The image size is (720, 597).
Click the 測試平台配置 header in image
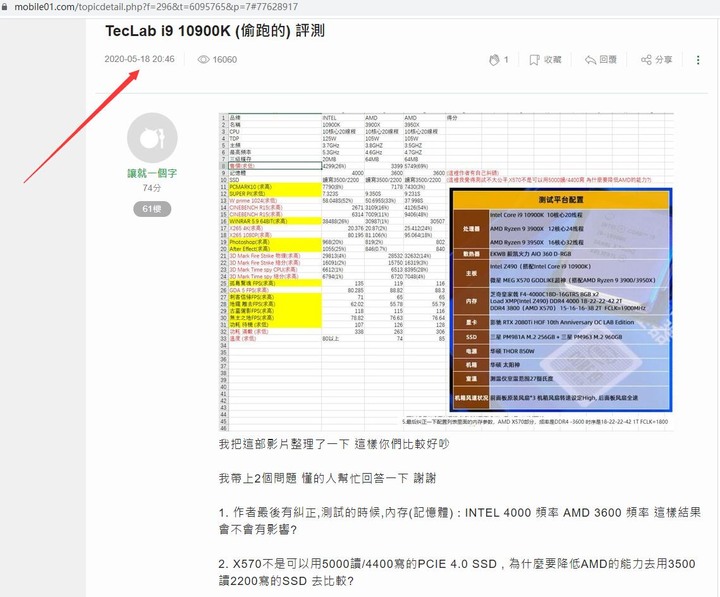[x=561, y=200]
